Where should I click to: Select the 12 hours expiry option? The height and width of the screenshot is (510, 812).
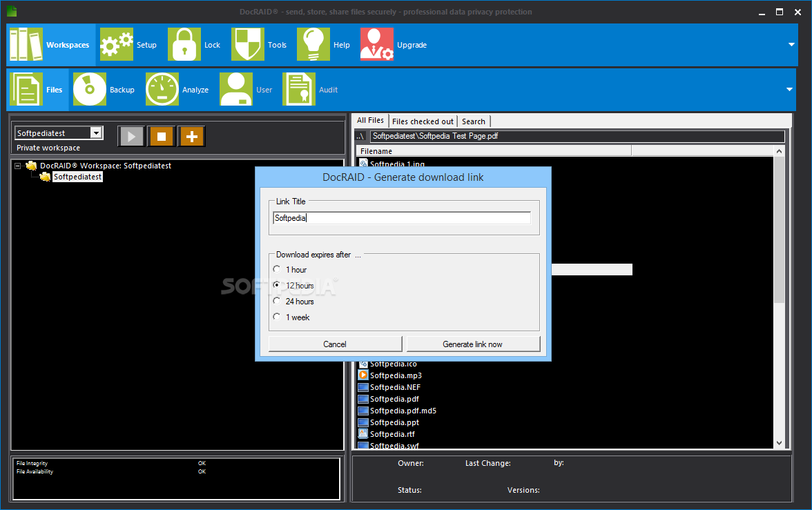click(x=276, y=285)
